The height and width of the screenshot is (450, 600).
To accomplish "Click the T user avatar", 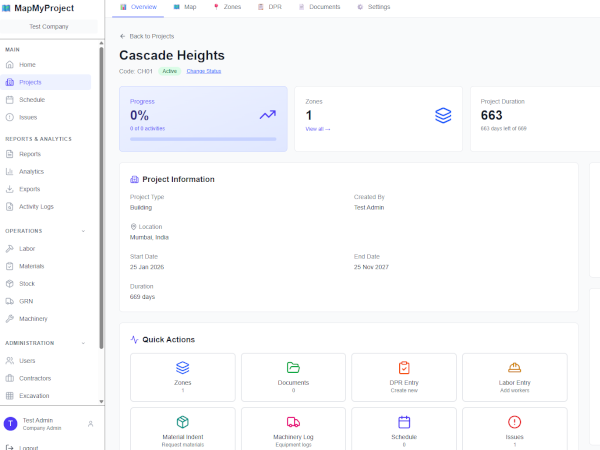I will pos(10,424).
